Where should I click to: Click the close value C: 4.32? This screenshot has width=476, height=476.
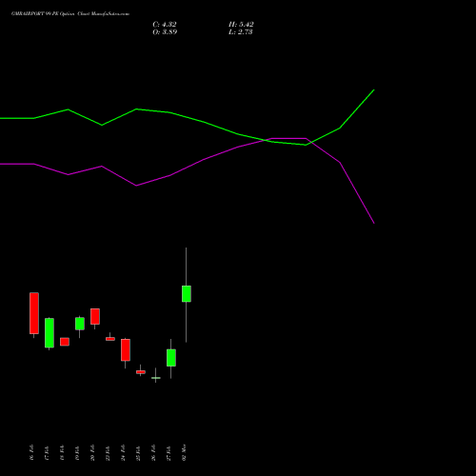tap(165, 25)
